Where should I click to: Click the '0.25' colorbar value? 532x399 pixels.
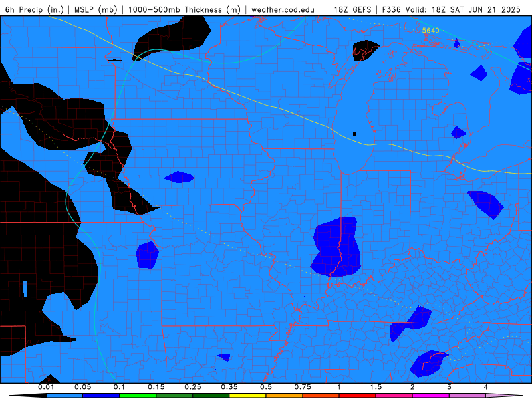click(x=193, y=387)
